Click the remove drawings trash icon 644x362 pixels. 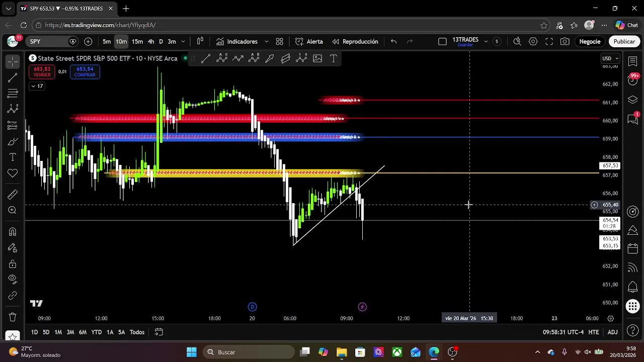[x=13, y=317]
